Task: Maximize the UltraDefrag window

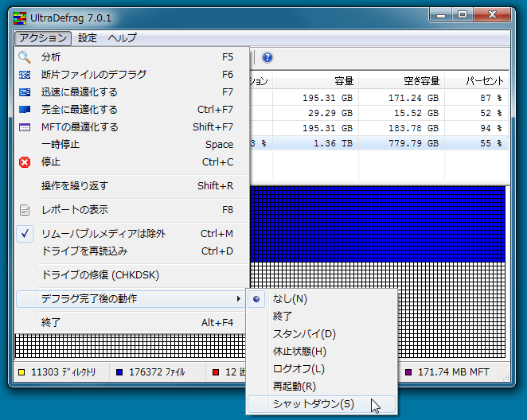Action: point(463,15)
